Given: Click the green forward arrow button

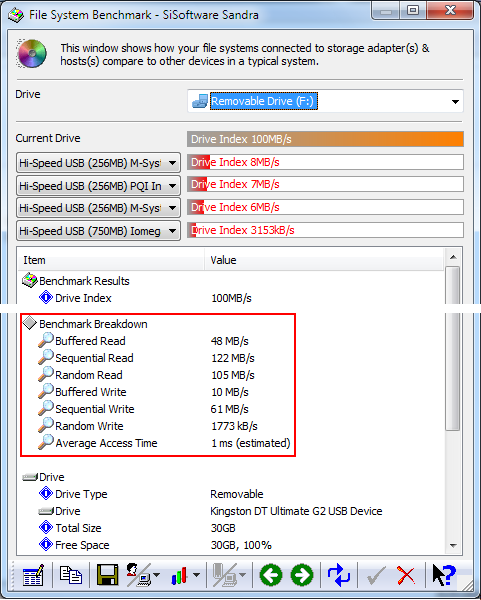Looking at the screenshot, I should pos(302,575).
